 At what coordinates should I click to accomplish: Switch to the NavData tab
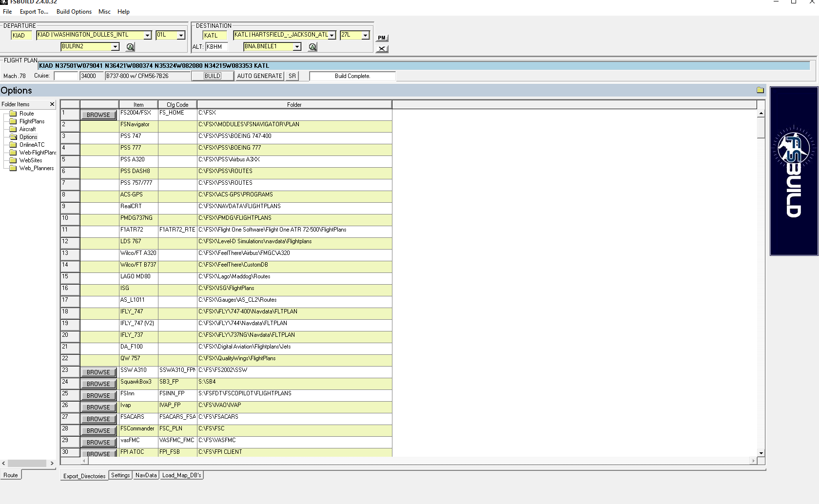146,475
